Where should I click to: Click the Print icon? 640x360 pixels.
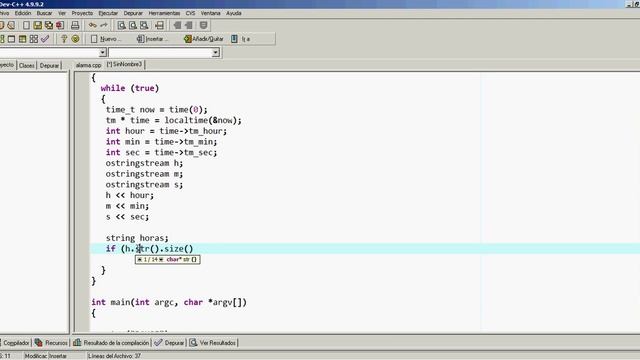coord(75,25)
